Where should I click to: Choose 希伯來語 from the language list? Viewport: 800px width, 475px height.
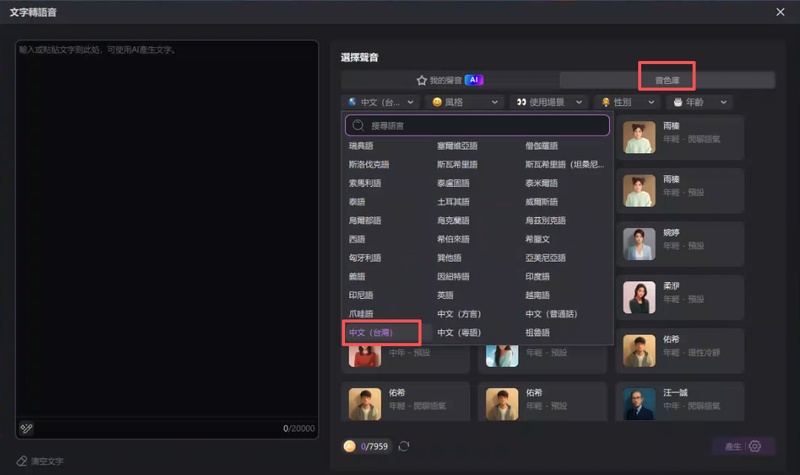click(453, 239)
